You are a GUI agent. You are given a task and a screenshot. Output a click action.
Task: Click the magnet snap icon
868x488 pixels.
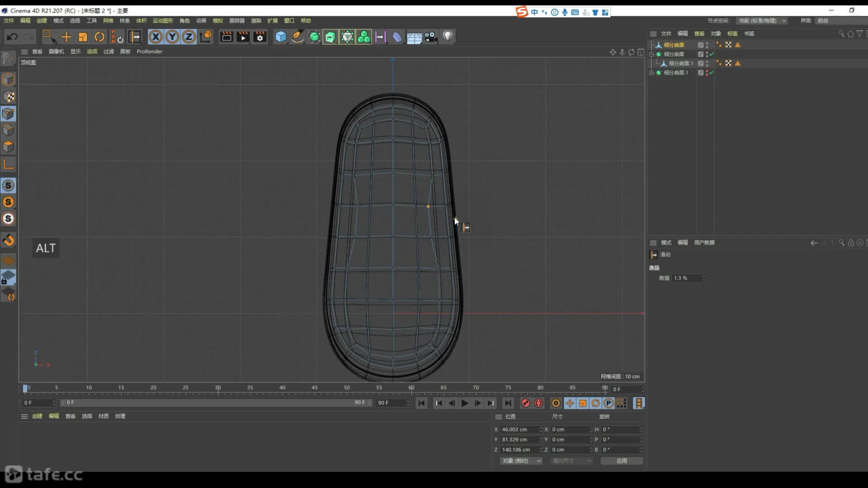(8, 240)
